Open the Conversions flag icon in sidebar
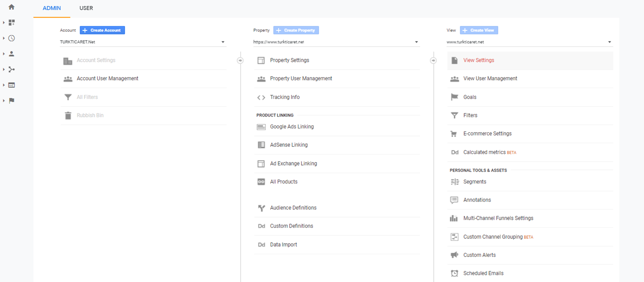 (x=11, y=101)
